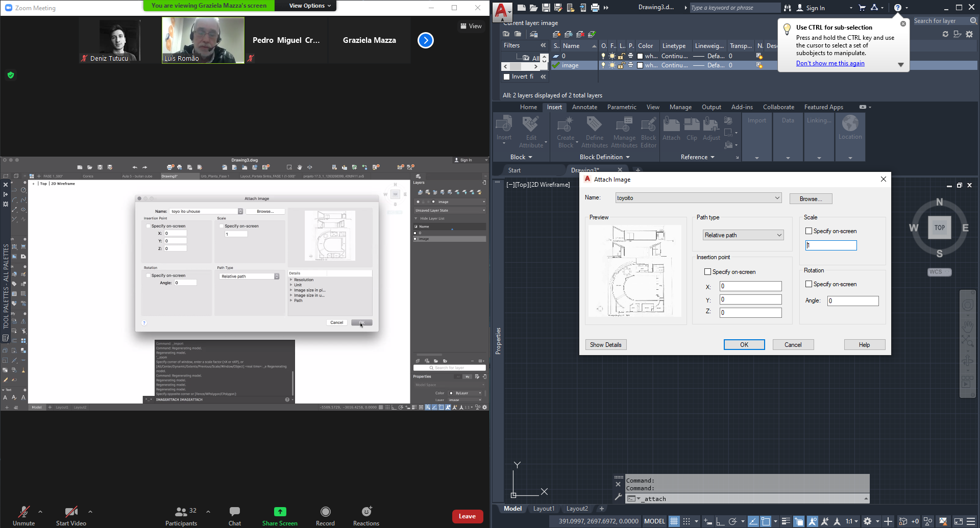This screenshot has height=528, width=980.
Task: Click the New drawing icon in quick access toolbar
Action: 521,8
